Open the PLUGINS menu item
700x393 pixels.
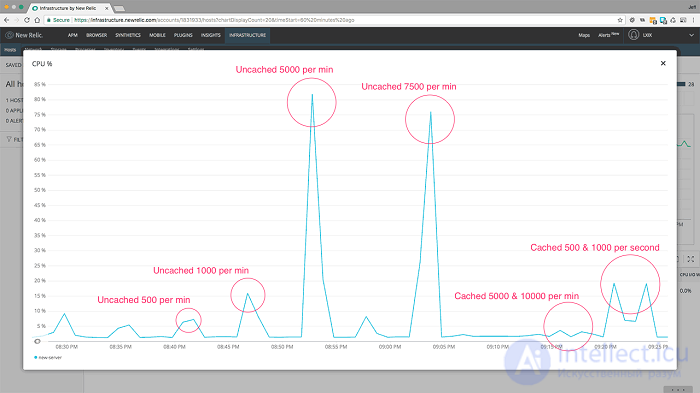coord(183,35)
